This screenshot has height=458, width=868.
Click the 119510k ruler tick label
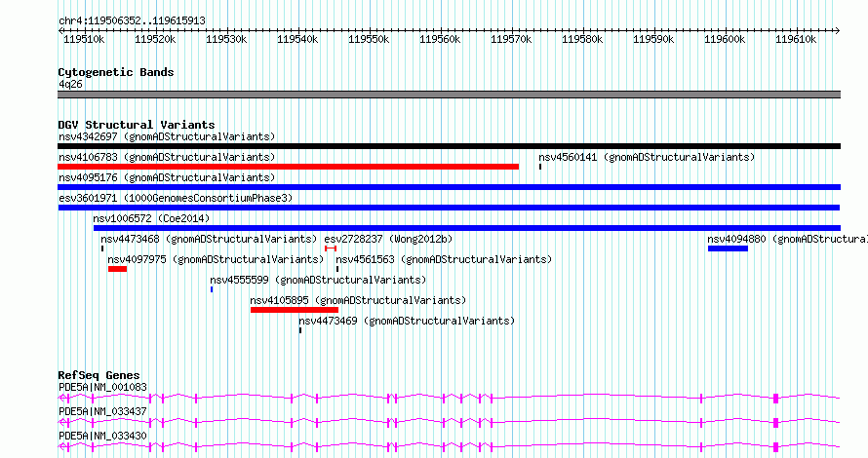coord(84,39)
